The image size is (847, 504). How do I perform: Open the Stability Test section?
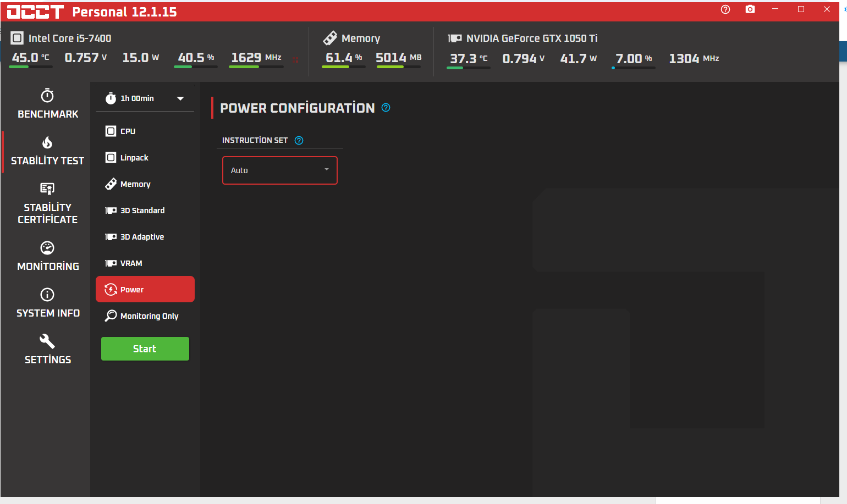click(48, 151)
